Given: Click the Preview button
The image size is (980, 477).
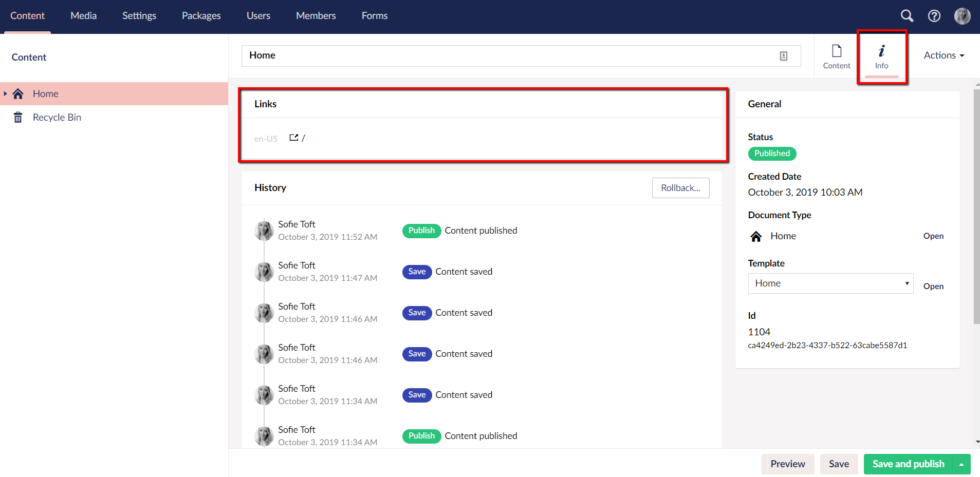Looking at the screenshot, I should coord(788,464).
